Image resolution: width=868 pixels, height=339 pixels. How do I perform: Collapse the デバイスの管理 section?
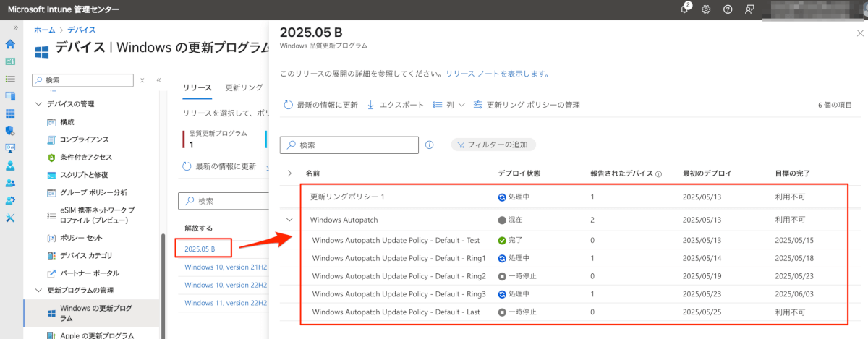(x=39, y=104)
